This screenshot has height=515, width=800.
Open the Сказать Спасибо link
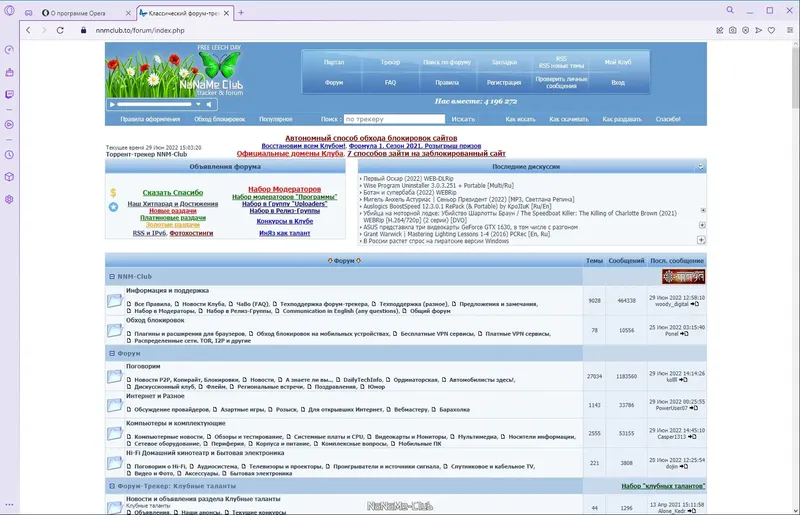[x=173, y=192]
